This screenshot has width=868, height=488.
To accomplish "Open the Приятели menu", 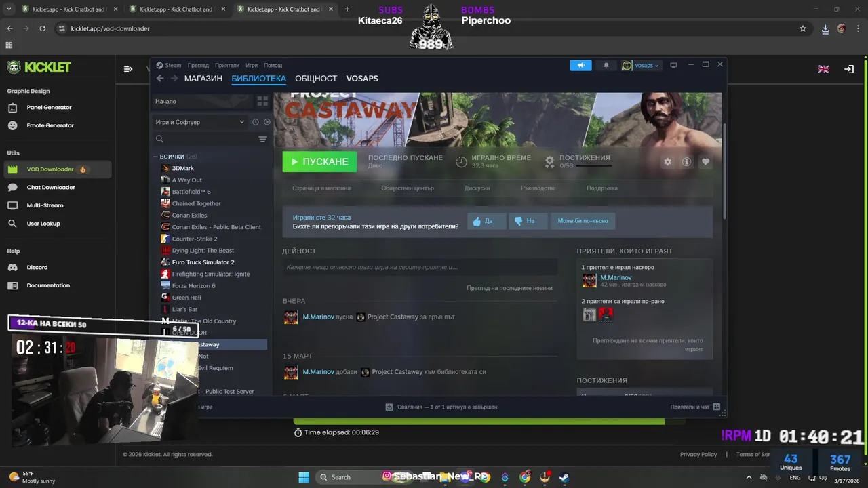I will point(227,65).
